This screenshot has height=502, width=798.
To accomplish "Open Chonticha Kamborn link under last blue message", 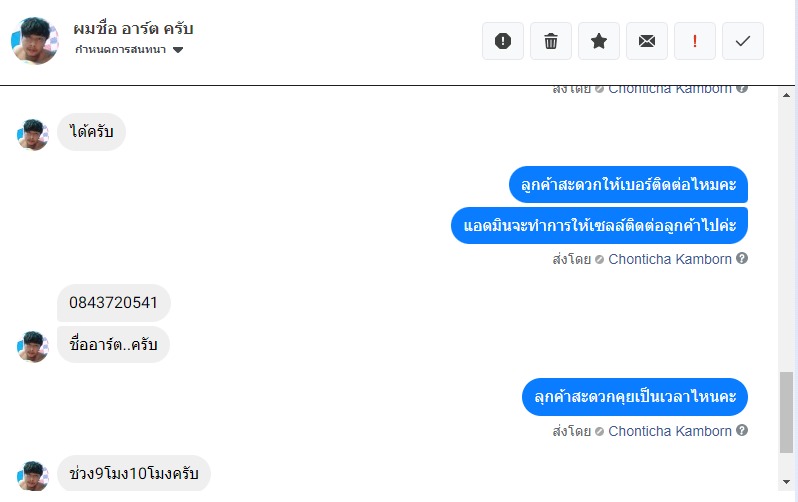I will coord(670,431).
